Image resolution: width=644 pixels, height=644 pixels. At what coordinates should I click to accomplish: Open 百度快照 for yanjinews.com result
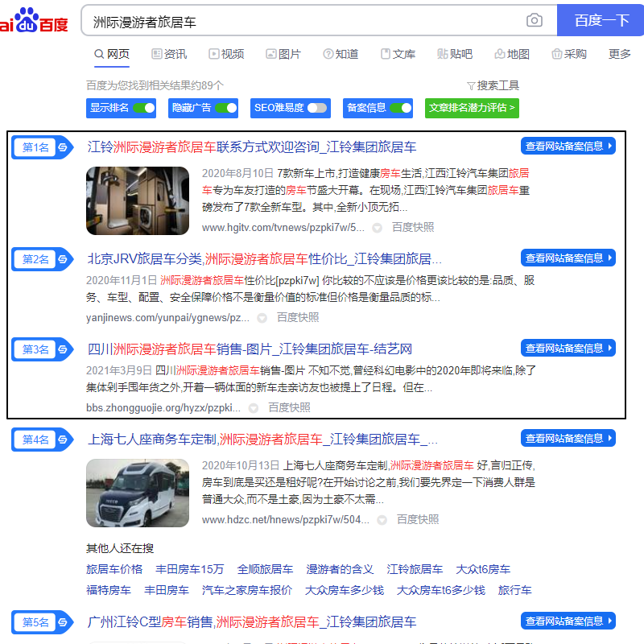[298, 317]
